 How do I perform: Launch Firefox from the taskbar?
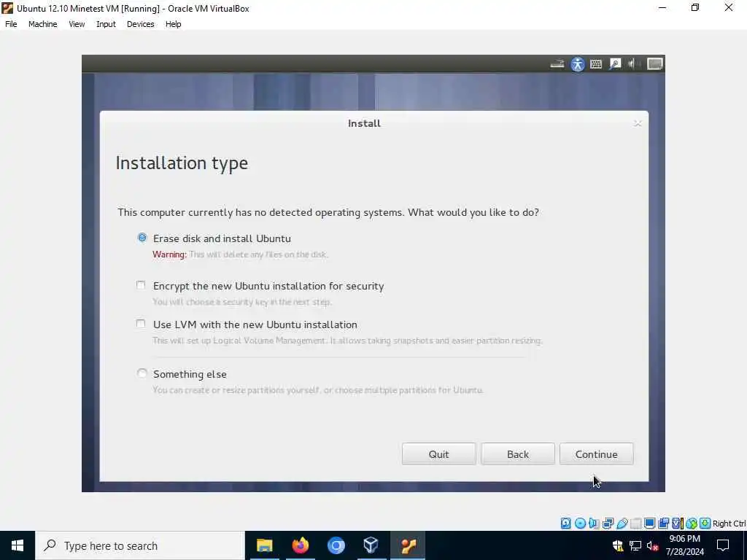click(x=300, y=545)
